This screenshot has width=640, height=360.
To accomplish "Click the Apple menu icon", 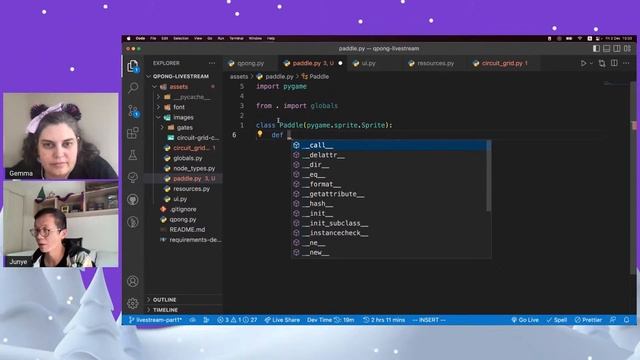I will point(128,38).
